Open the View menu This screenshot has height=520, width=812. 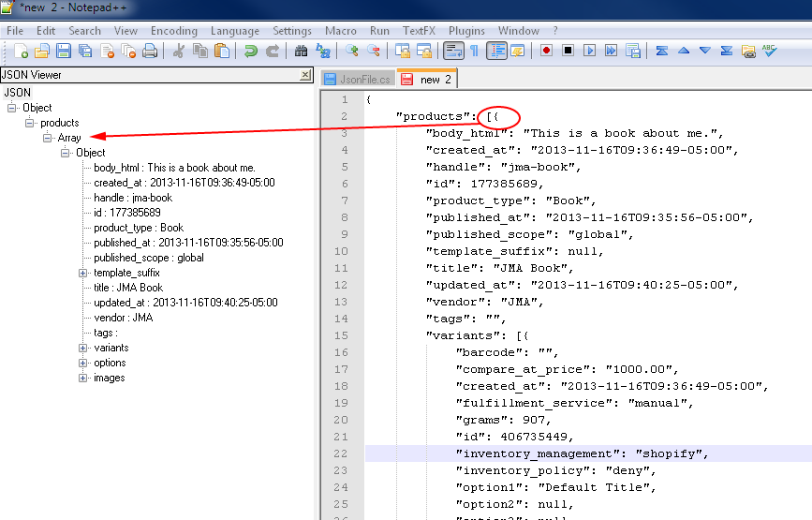coord(125,31)
